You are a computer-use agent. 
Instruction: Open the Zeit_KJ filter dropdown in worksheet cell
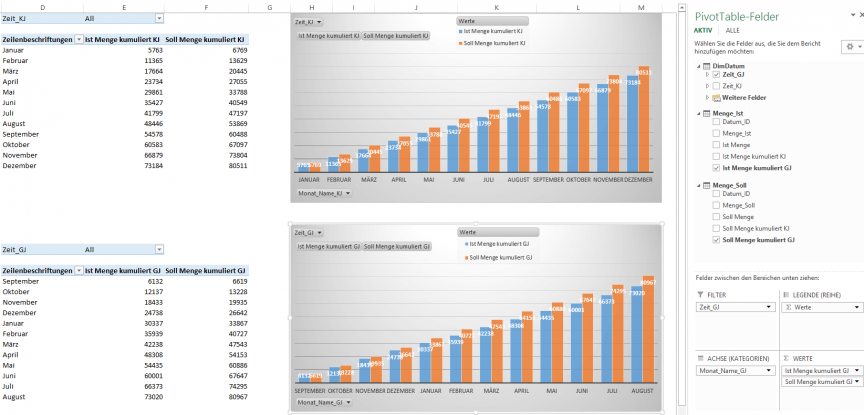[x=158, y=18]
